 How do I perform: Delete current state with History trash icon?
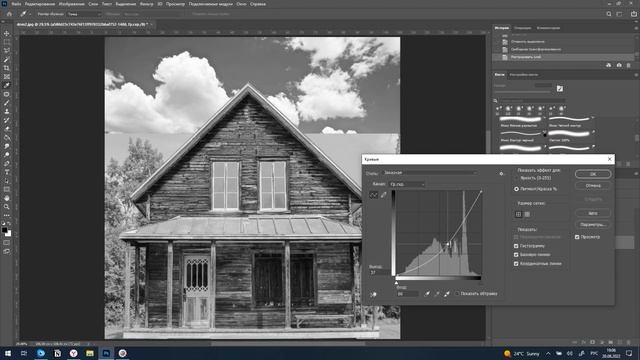pyautogui.click(x=629, y=65)
